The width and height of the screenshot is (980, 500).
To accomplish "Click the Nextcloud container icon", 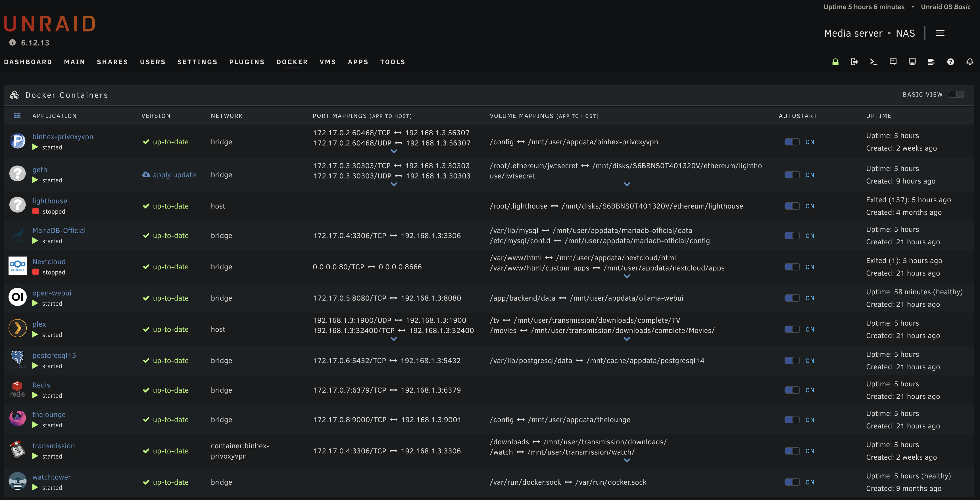I will 17,266.
